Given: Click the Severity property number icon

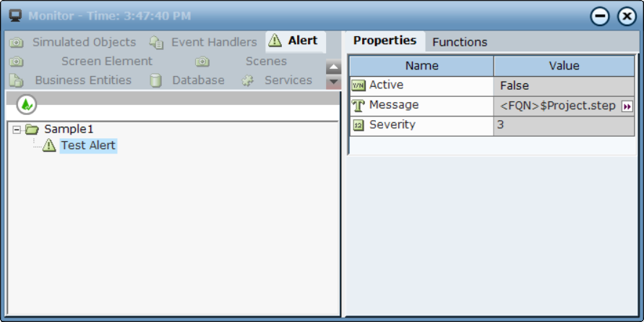Looking at the screenshot, I should [359, 125].
